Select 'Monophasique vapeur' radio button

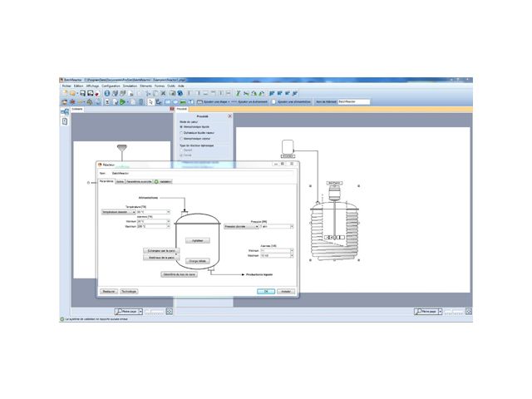point(182,138)
